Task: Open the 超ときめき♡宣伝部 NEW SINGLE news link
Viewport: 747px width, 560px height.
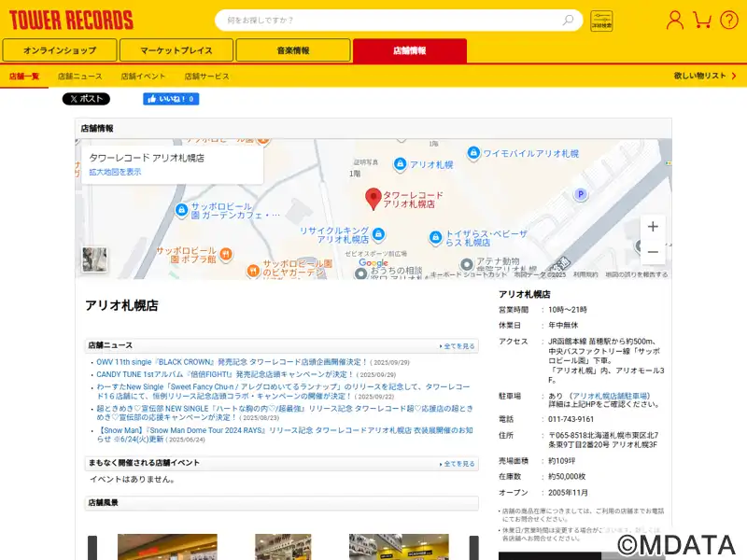Action: coord(285,413)
